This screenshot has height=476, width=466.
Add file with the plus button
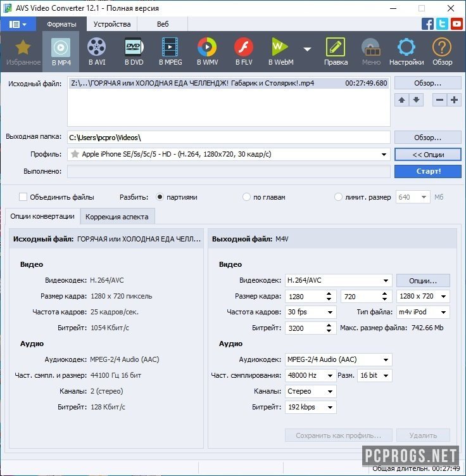click(x=454, y=100)
